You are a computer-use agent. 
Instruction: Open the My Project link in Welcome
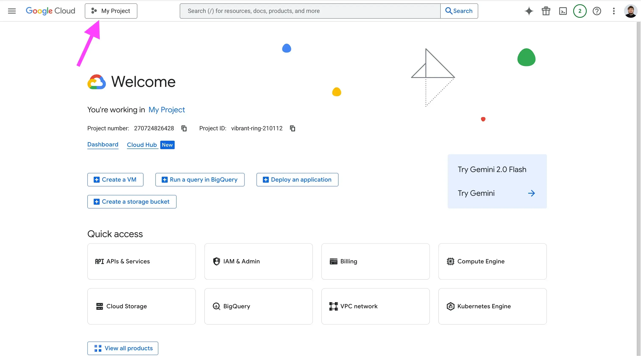point(167,110)
